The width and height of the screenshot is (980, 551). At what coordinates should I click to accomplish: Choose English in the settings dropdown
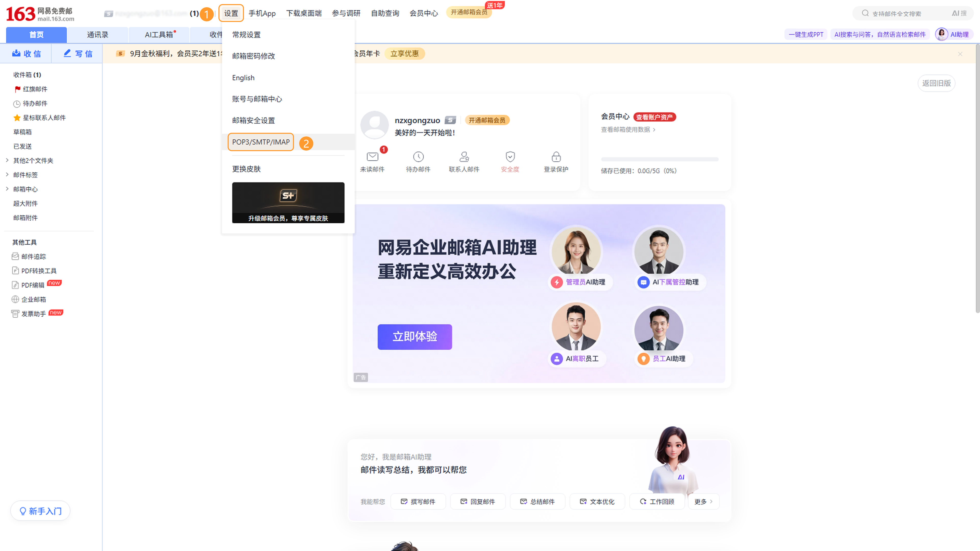tap(243, 78)
